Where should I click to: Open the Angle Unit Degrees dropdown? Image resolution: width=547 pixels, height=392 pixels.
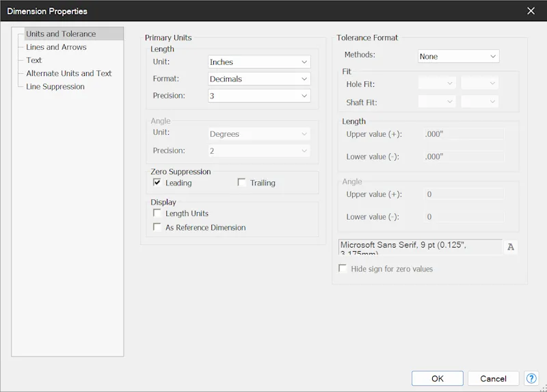click(259, 134)
